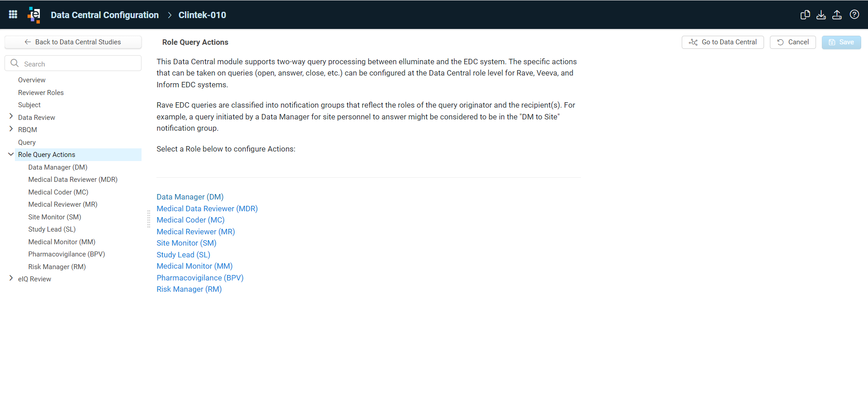Viewport: 868px width, 408px height.
Task: Open the apps grid launcher icon
Action: pyautogui.click(x=13, y=14)
